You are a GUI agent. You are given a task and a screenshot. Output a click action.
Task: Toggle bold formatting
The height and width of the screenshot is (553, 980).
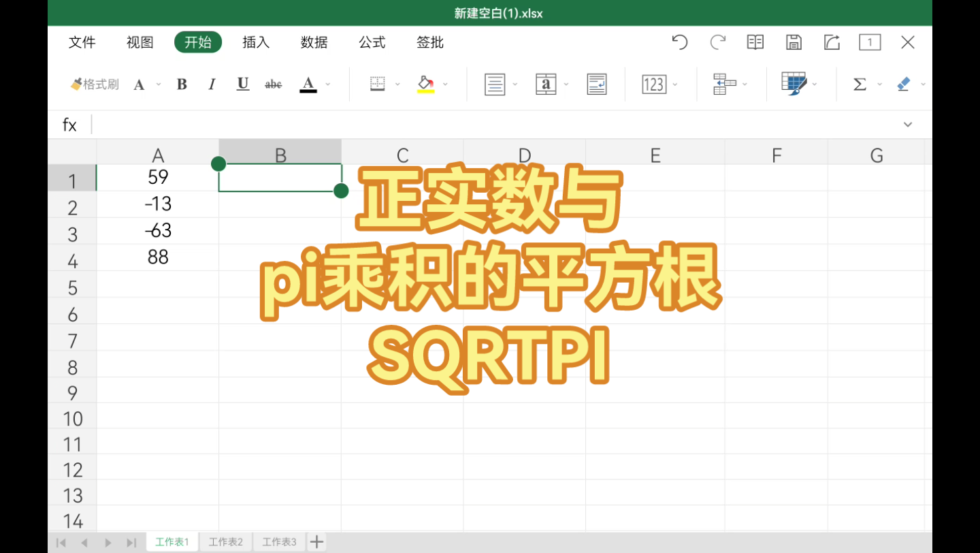(182, 84)
